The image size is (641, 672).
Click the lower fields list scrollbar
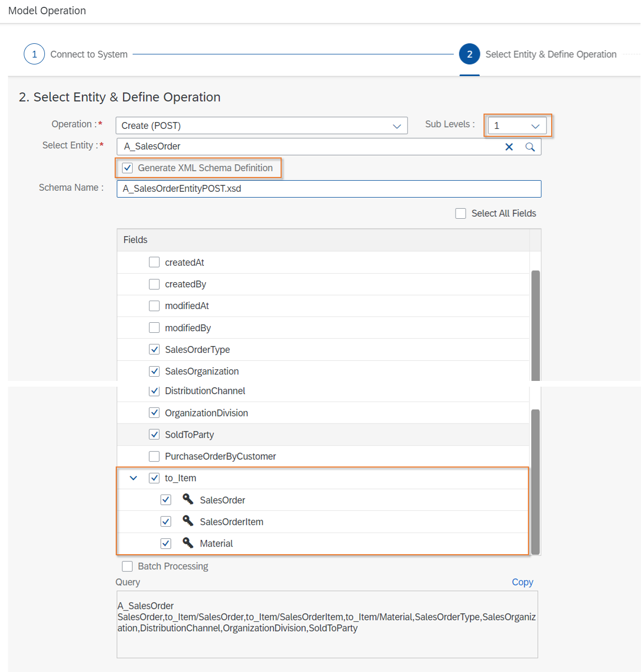point(535,482)
